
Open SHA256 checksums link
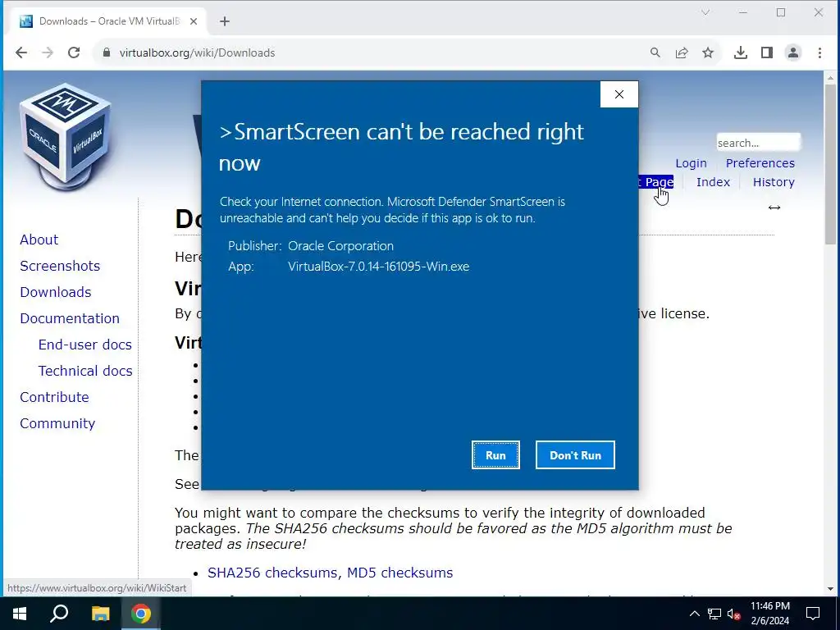(272, 573)
